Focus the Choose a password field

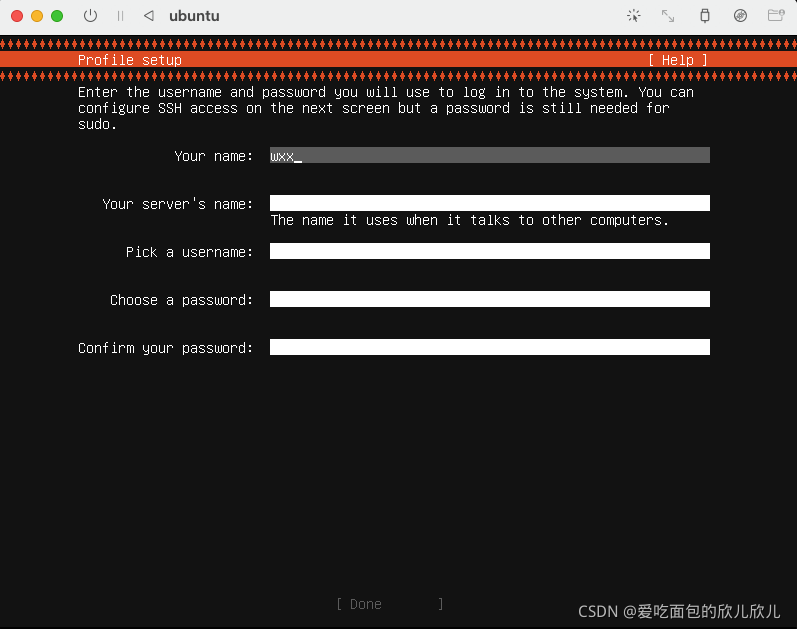(489, 299)
